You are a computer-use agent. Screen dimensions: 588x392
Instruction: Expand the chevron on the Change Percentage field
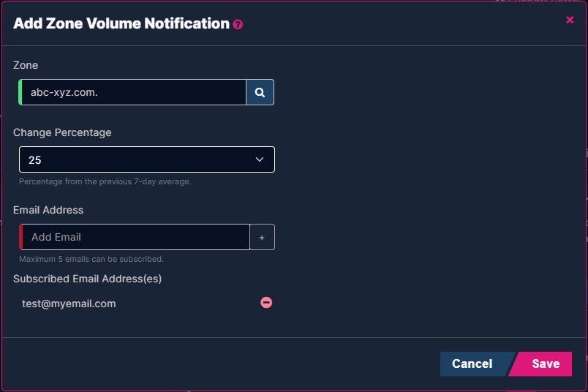[x=260, y=159]
